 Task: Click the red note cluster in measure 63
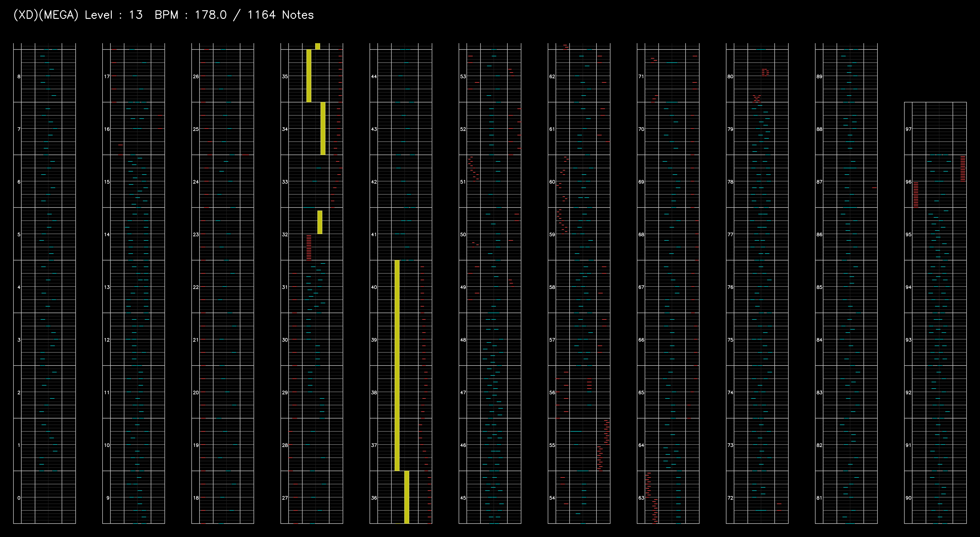[651, 498]
